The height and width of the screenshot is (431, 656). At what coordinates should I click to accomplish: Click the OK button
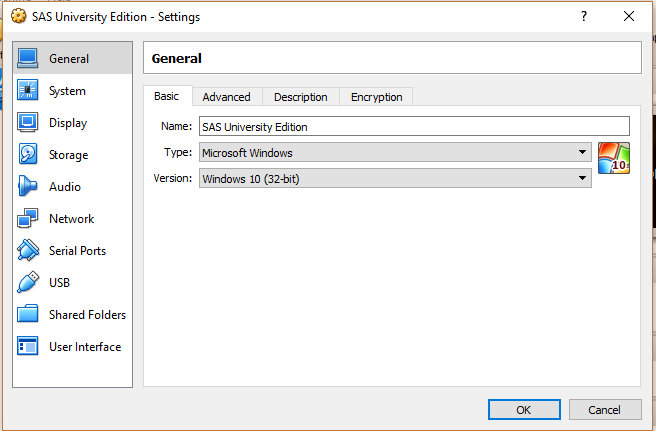523,410
